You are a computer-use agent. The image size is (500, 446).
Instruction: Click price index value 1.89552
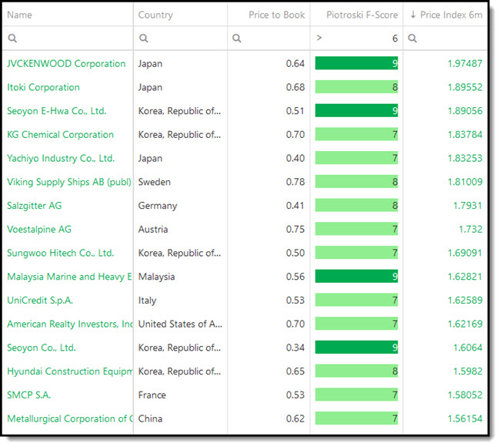coord(465,87)
